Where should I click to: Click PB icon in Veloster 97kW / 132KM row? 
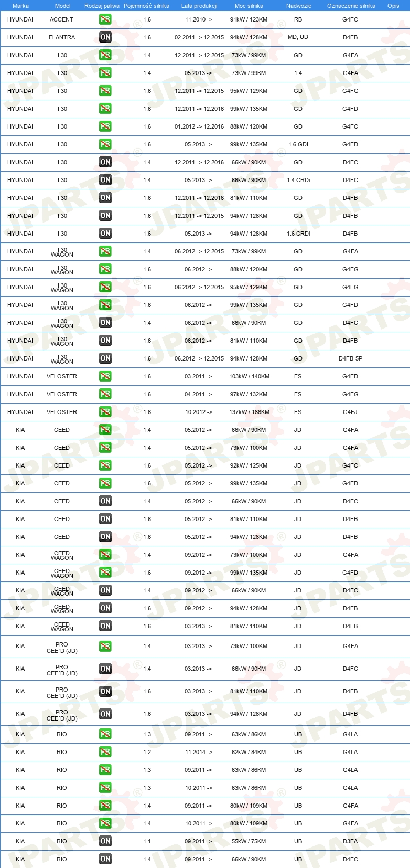pyautogui.click(x=105, y=394)
